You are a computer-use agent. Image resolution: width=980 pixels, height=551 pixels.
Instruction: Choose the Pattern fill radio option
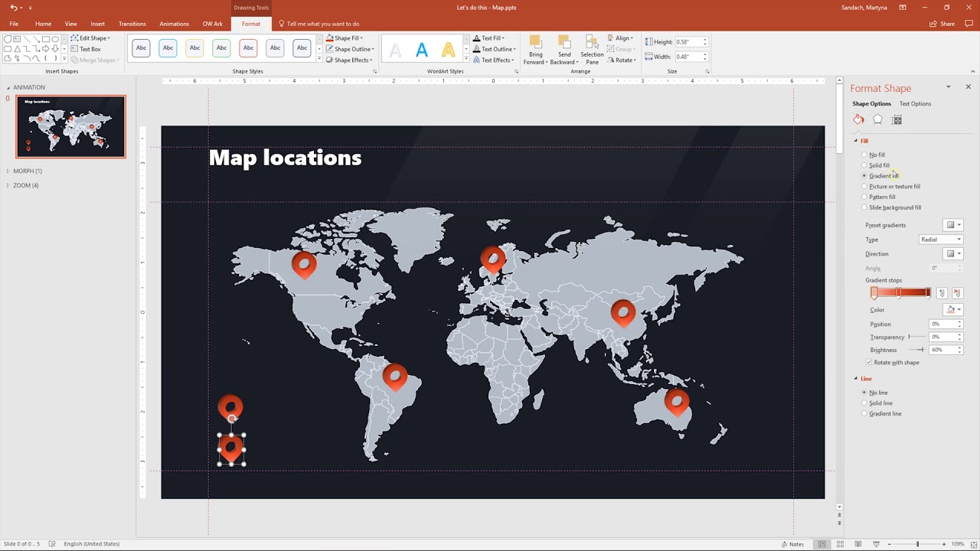864,197
